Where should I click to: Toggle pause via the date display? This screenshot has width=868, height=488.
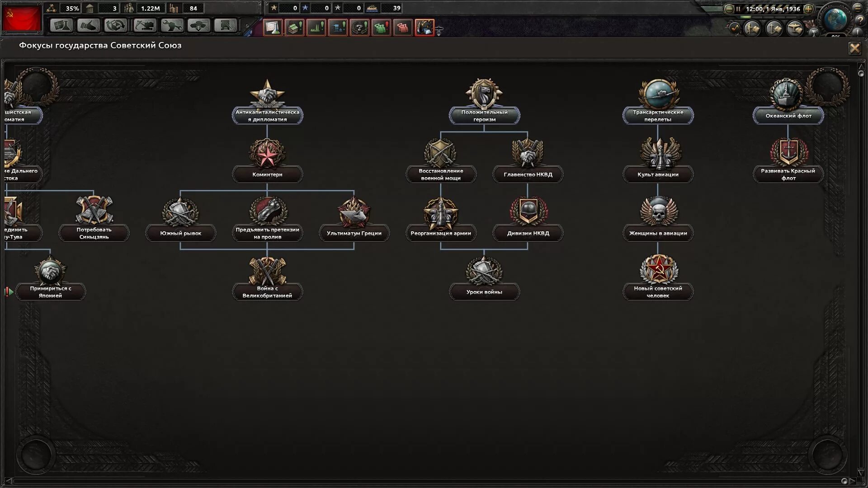773,9
